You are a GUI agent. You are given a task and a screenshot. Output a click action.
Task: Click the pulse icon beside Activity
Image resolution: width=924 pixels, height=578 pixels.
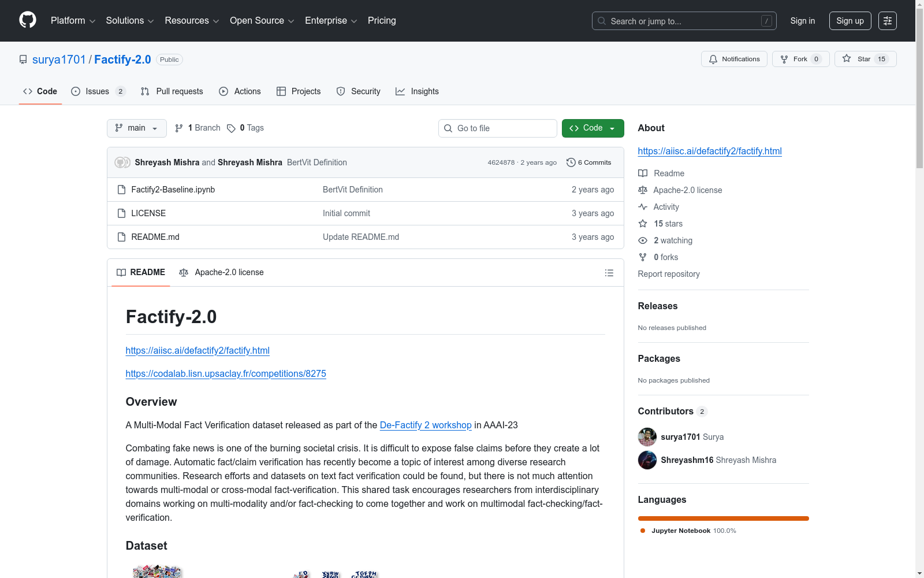(x=643, y=207)
